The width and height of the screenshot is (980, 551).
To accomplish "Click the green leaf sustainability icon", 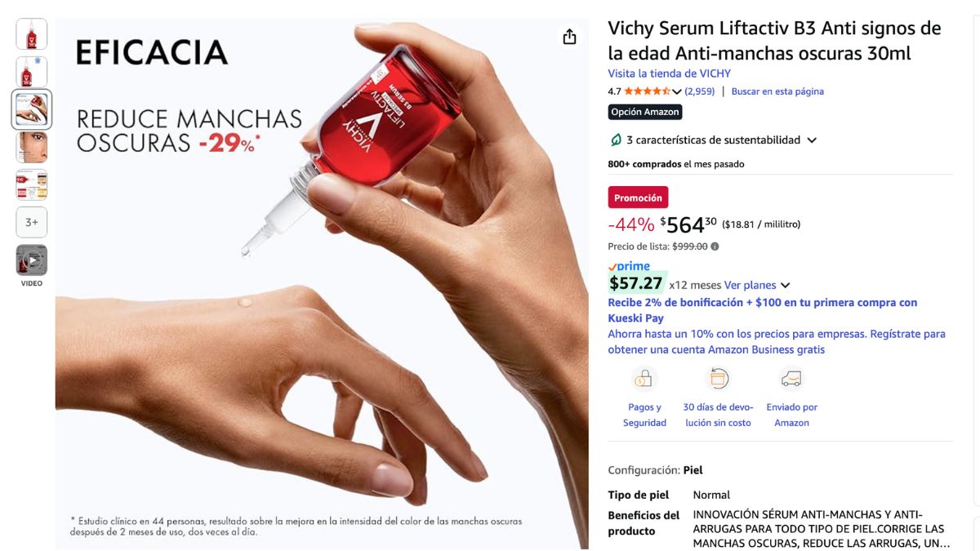I will (616, 140).
